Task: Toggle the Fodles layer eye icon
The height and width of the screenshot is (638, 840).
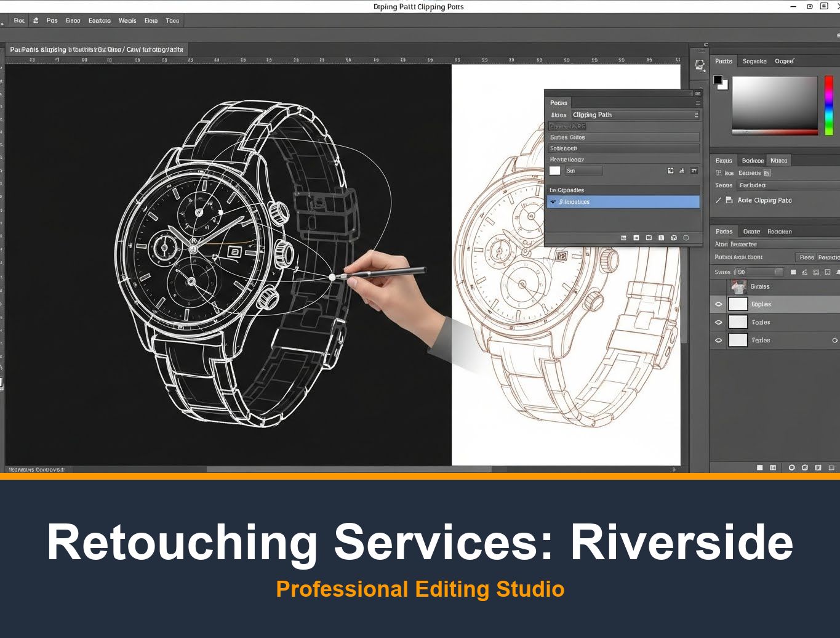Action: tap(718, 321)
